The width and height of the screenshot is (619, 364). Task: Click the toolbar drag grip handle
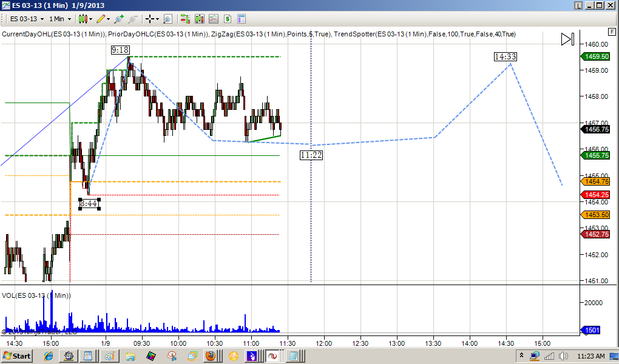point(3,19)
